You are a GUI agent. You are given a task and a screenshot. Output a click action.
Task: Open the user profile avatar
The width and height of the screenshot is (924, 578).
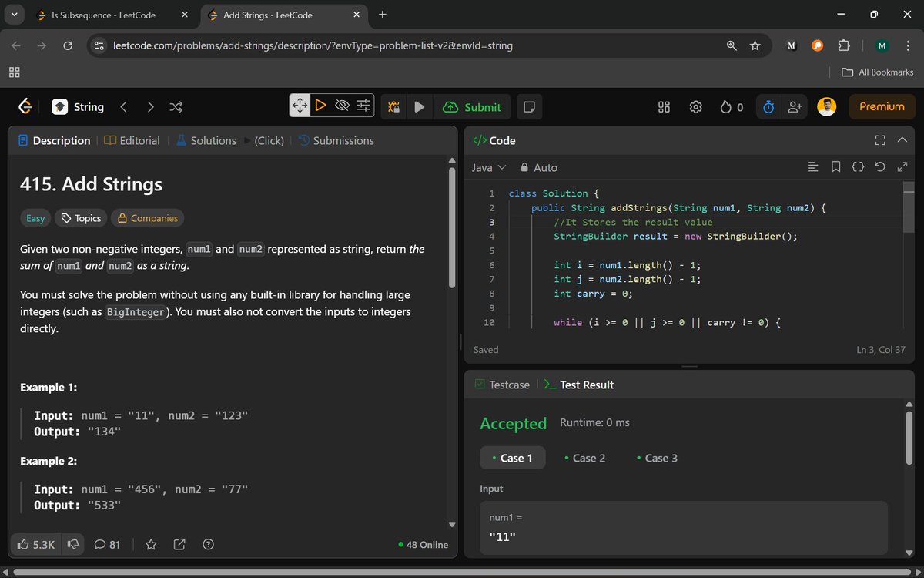pyautogui.click(x=827, y=107)
